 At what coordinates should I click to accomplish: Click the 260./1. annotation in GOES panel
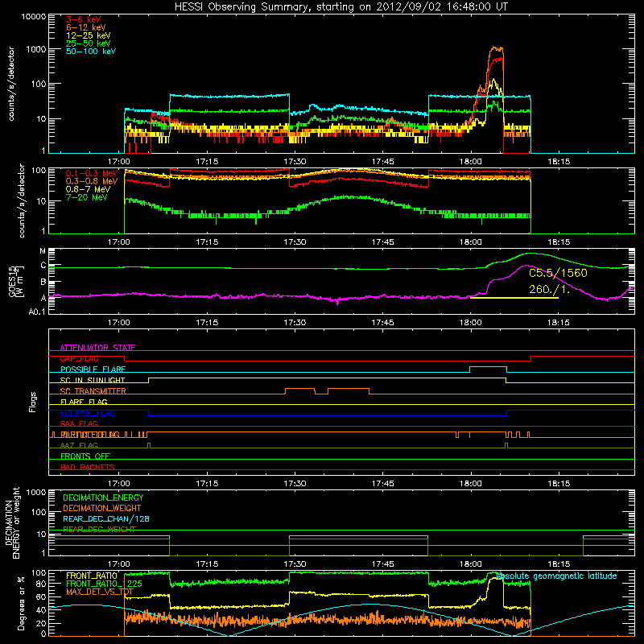[549, 289]
